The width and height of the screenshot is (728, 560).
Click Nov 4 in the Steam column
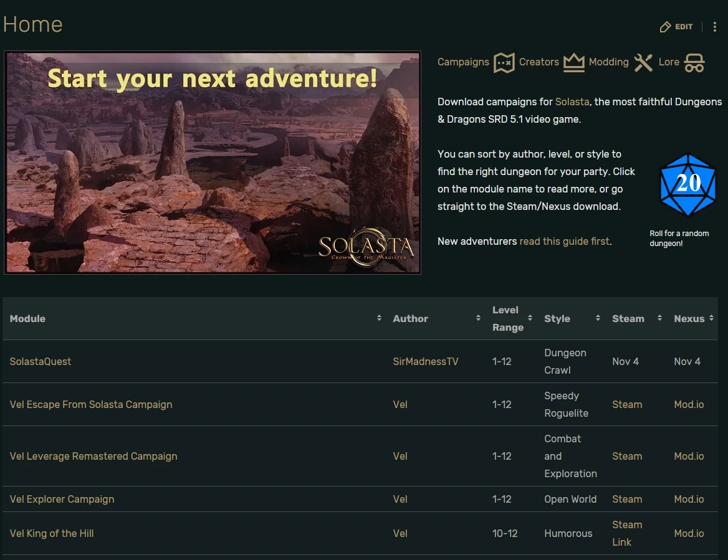625,361
